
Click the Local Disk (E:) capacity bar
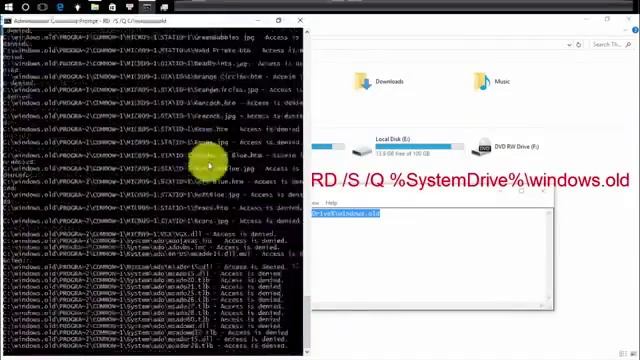tap(420, 146)
